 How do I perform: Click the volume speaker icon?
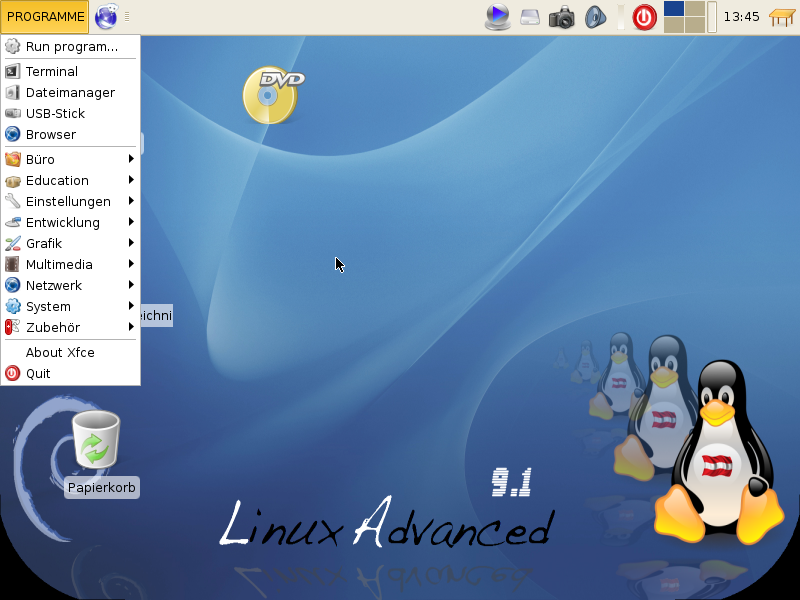[x=596, y=17]
